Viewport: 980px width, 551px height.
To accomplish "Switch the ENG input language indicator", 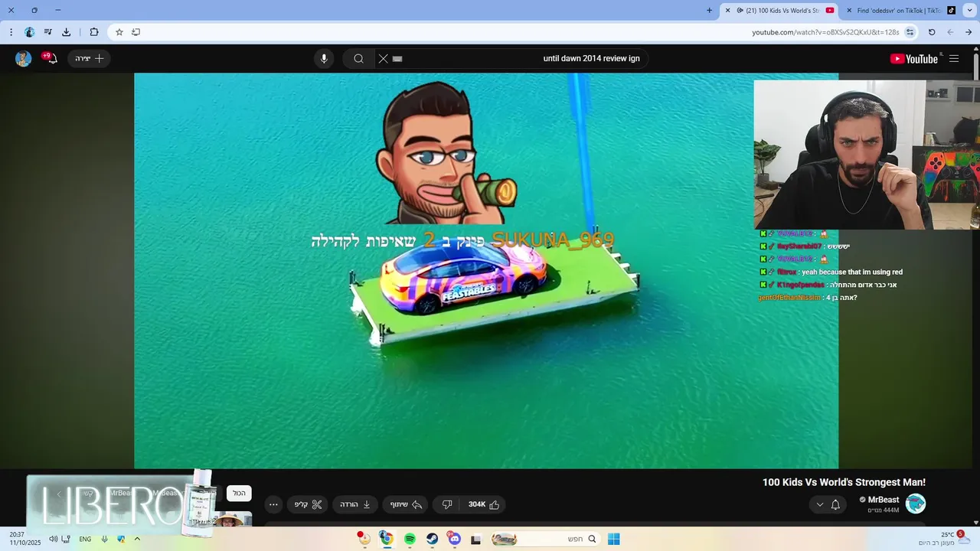I will coord(85,539).
